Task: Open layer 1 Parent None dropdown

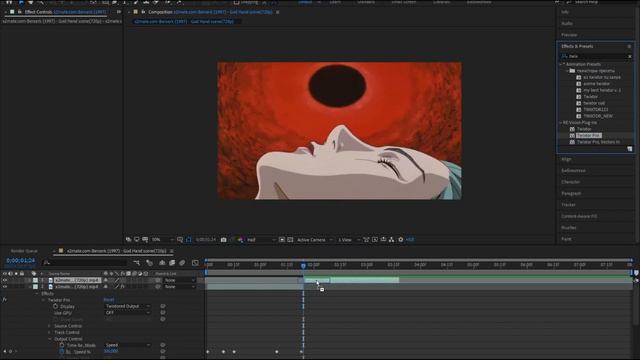Action: pos(180,280)
